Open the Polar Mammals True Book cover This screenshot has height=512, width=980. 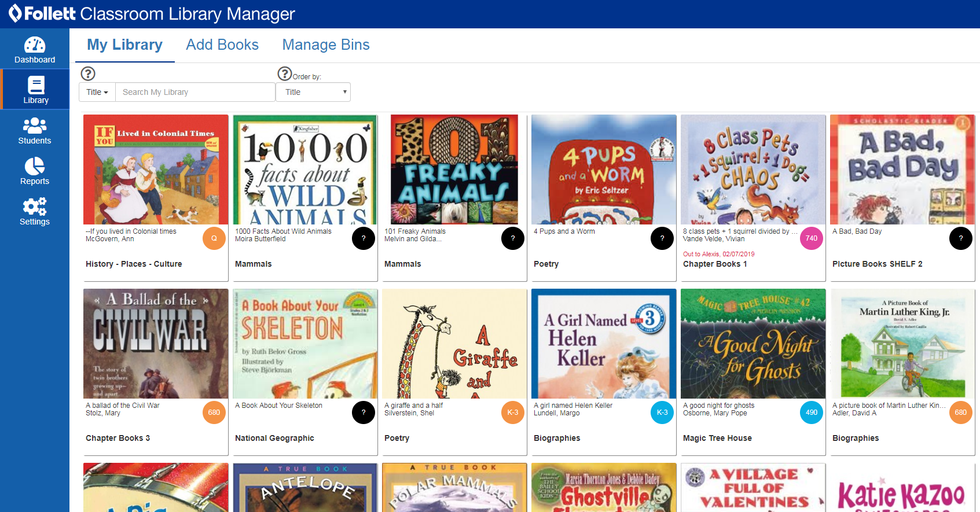[x=454, y=487]
